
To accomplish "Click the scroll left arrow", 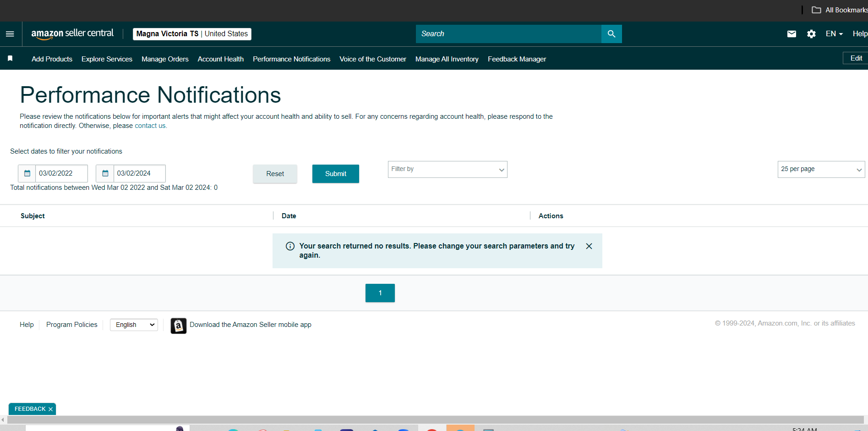I will 3,420.
